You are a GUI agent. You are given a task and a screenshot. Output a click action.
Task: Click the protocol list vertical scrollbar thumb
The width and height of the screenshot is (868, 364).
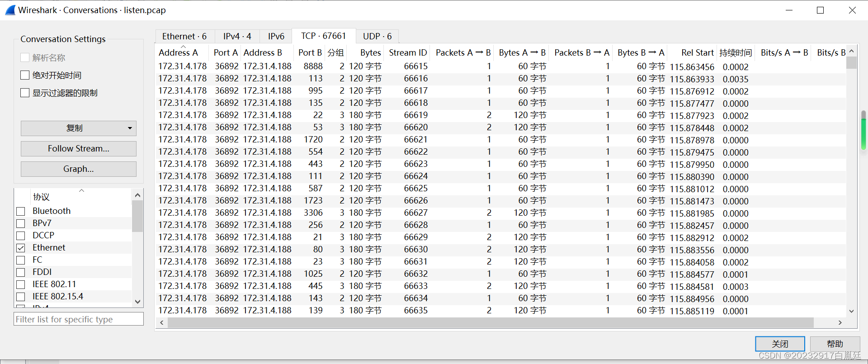click(138, 216)
